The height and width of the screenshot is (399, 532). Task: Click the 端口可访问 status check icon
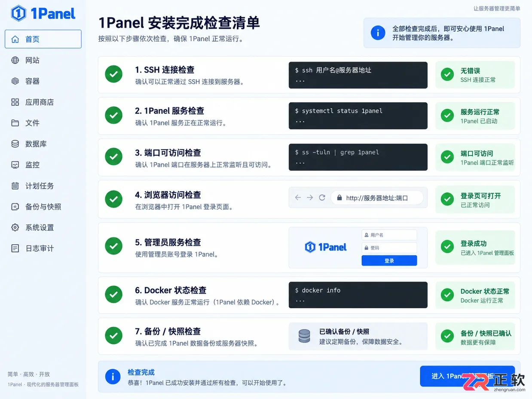[x=447, y=157]
